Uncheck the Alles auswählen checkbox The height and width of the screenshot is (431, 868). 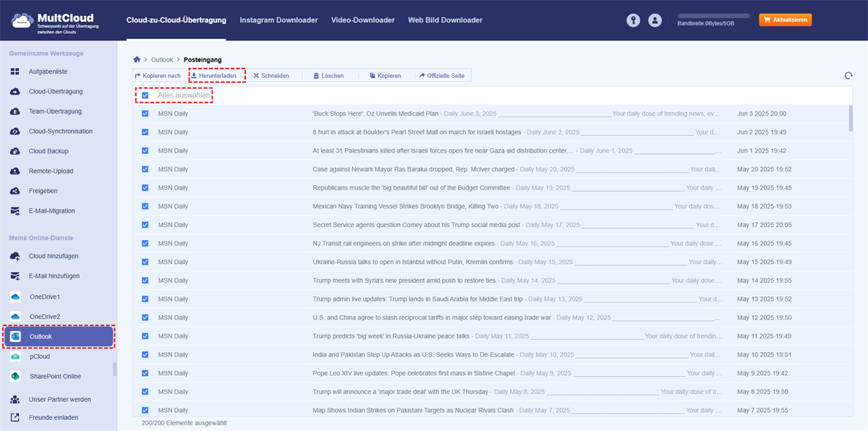point(145,95)
